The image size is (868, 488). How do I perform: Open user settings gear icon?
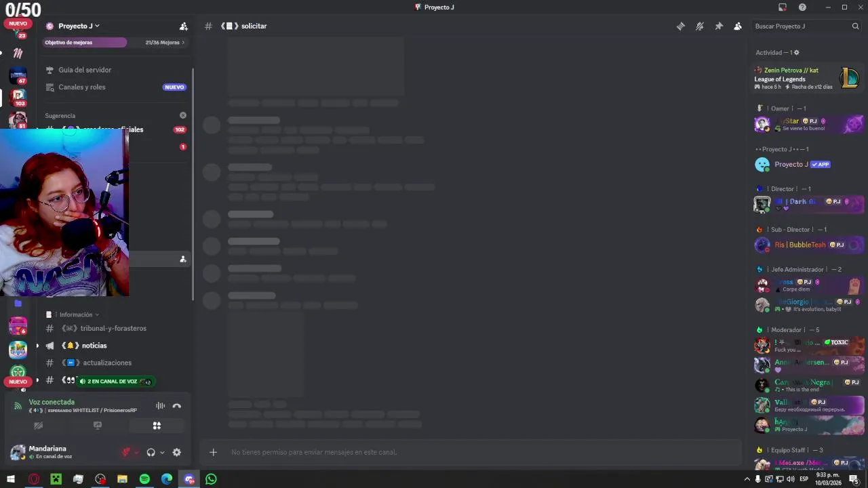tap(177, 452)
